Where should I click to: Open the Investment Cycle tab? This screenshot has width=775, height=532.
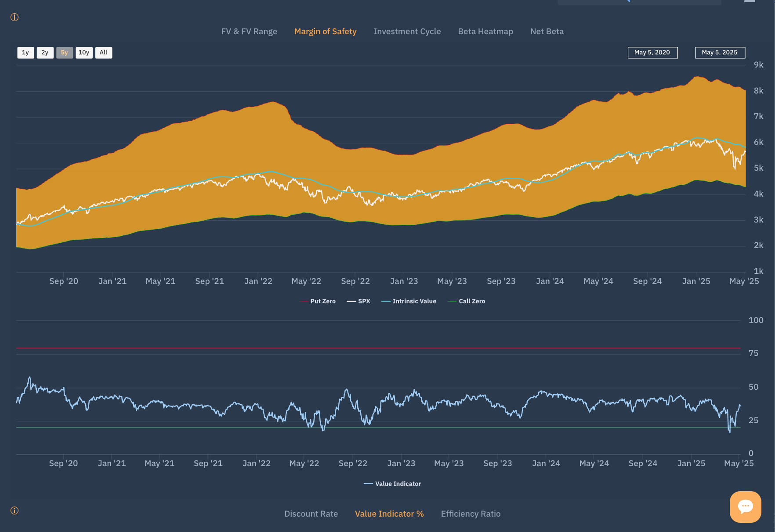click(x=407, y=32)
